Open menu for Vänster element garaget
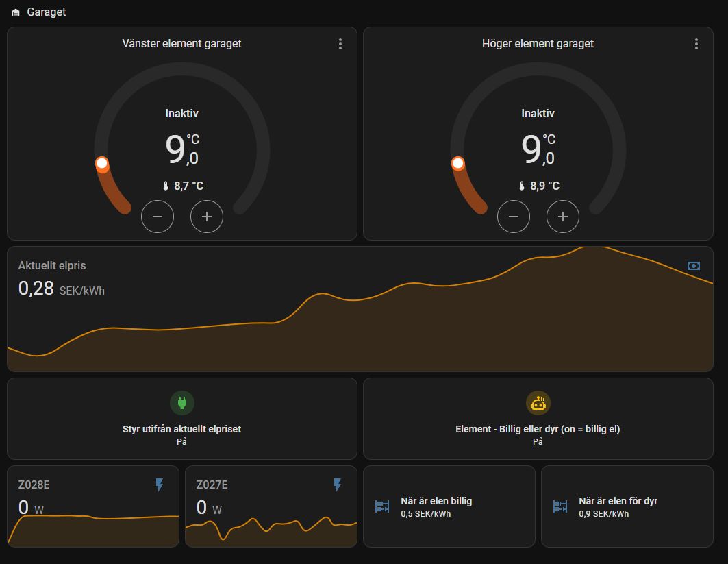 [x=340, y=44]
